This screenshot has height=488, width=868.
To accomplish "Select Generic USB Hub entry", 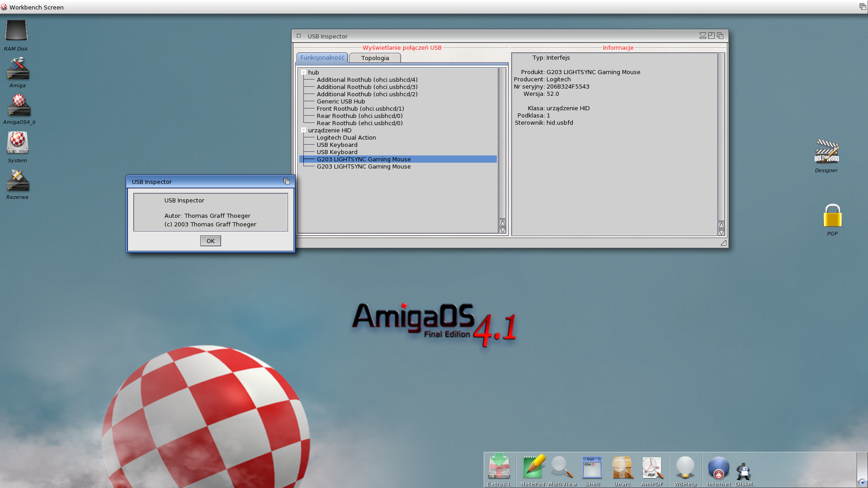I will point(340,102).
